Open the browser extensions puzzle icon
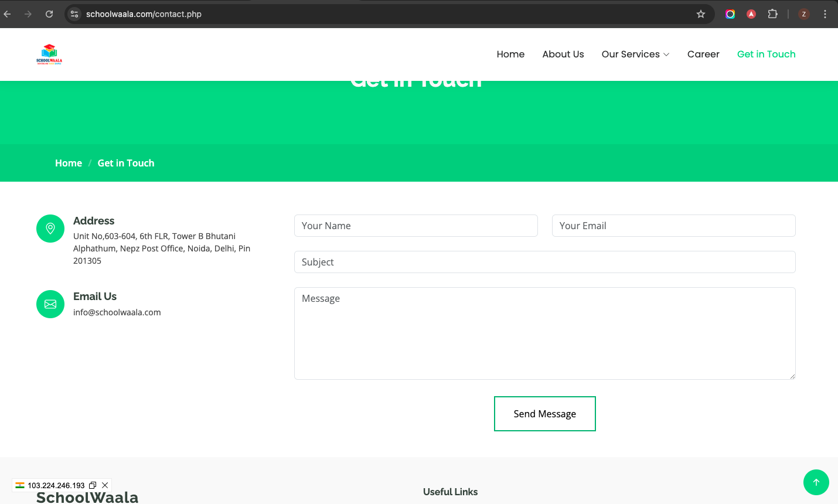Viewport: 838px width, 504px height. [x=772, y=14]
